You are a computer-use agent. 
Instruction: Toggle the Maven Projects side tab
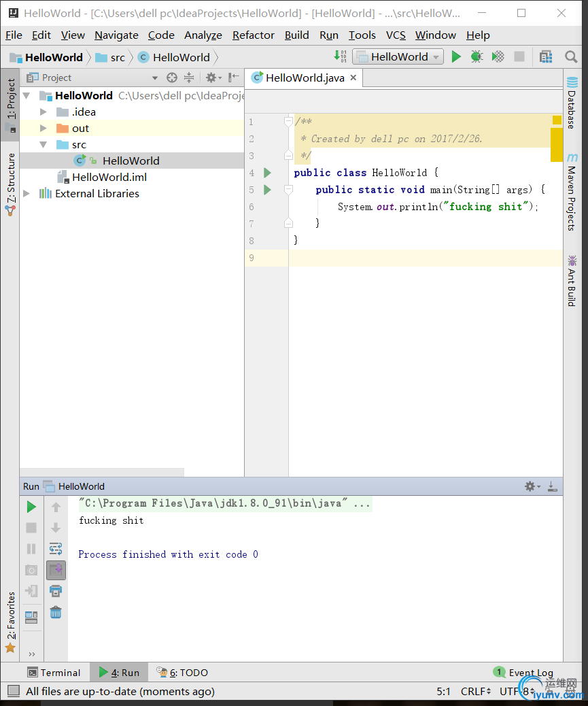click(x=572, y=192)
